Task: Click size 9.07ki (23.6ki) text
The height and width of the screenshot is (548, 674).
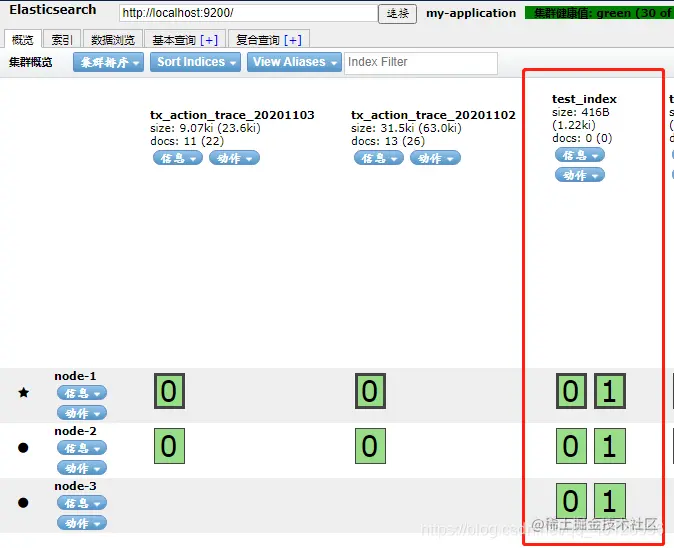Action: [x=205, y=128]
